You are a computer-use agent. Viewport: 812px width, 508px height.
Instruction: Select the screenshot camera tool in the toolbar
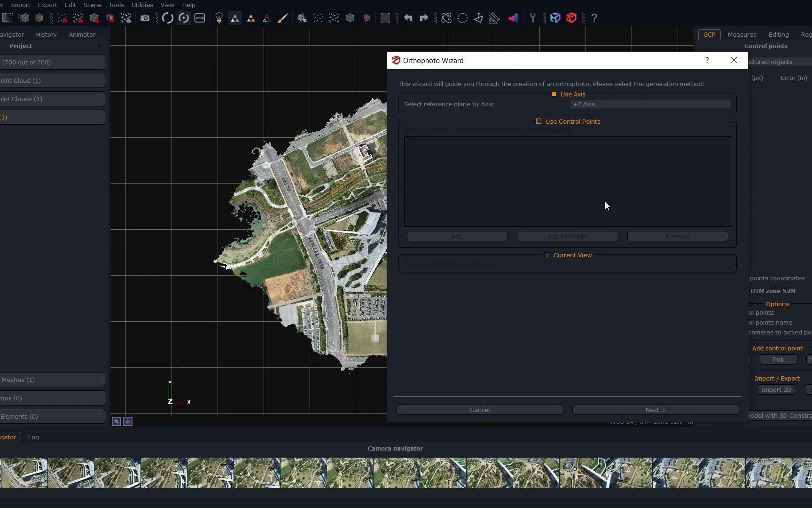click(145, 18)
